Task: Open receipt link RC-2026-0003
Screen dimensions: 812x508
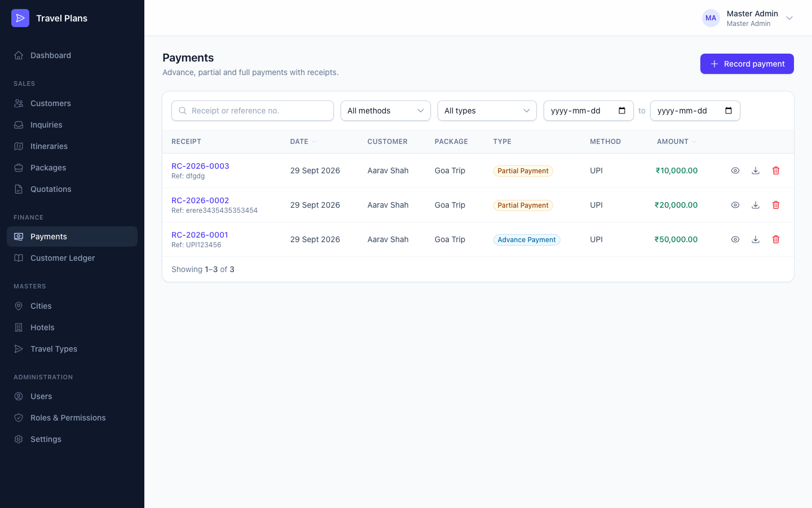Action: 200,166
